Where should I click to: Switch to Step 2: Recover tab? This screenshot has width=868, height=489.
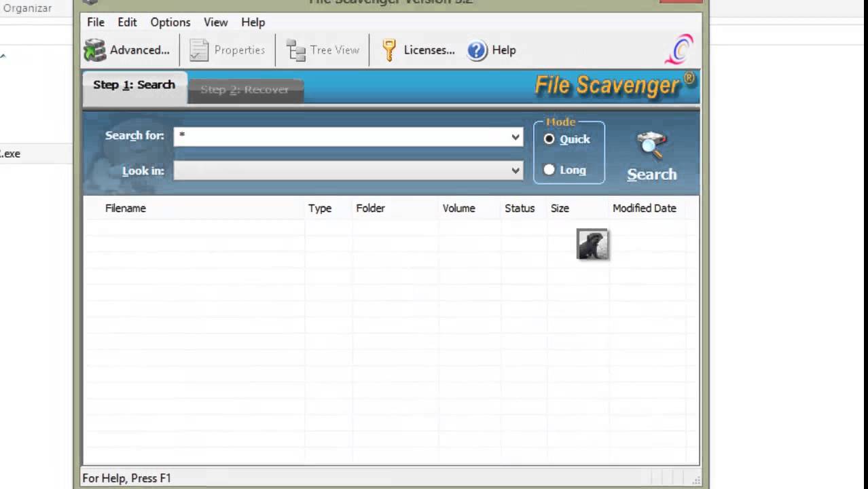tap(245, 90)
